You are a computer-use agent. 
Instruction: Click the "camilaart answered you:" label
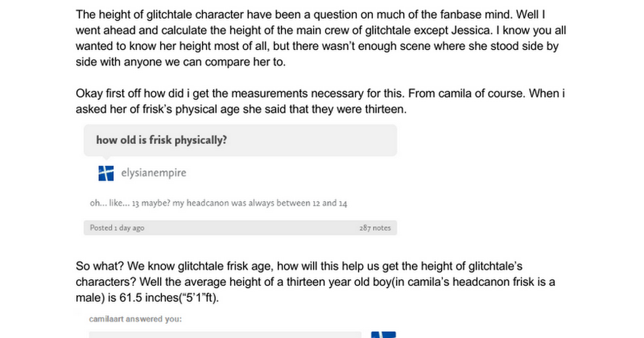pos(135,319)
